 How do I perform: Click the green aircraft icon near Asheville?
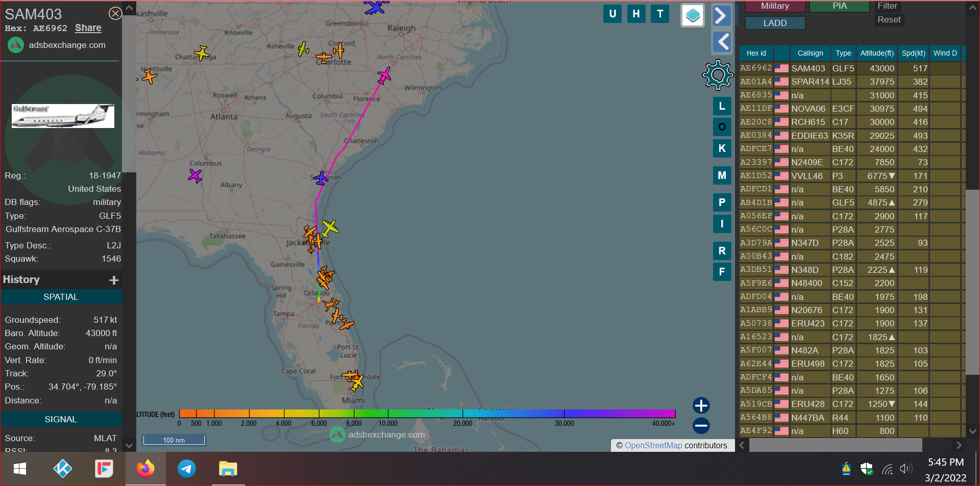tap(303, 49)
